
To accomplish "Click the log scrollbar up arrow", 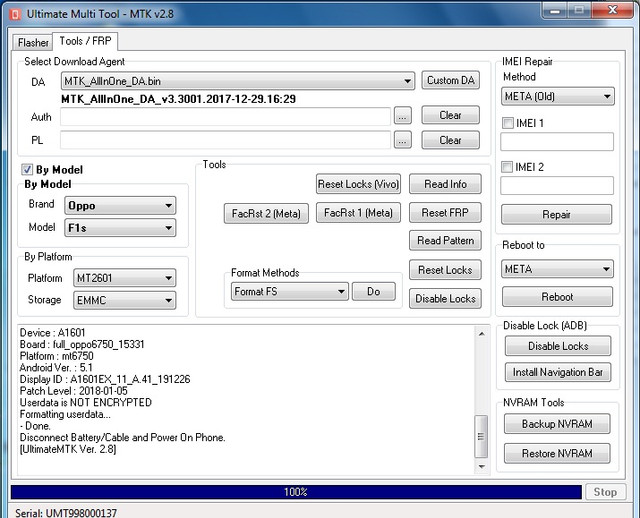I will [482, 333].
